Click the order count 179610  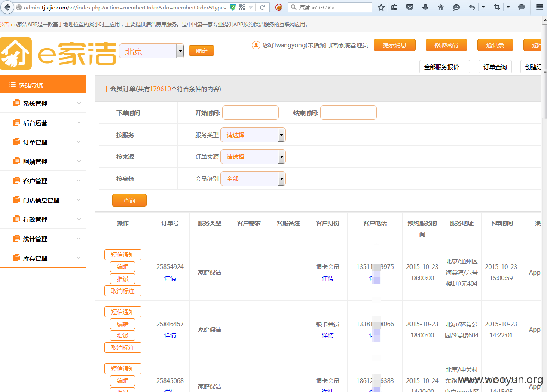pos(160,89)
